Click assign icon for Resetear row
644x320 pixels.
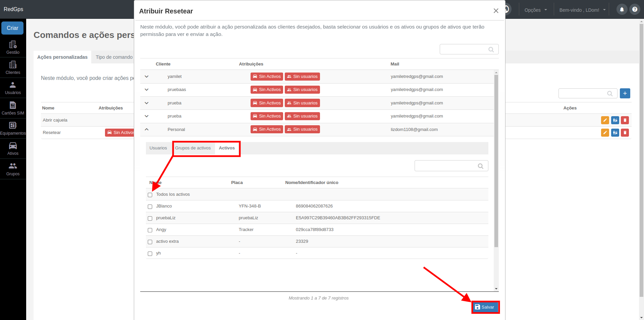[x=615, y=133]
